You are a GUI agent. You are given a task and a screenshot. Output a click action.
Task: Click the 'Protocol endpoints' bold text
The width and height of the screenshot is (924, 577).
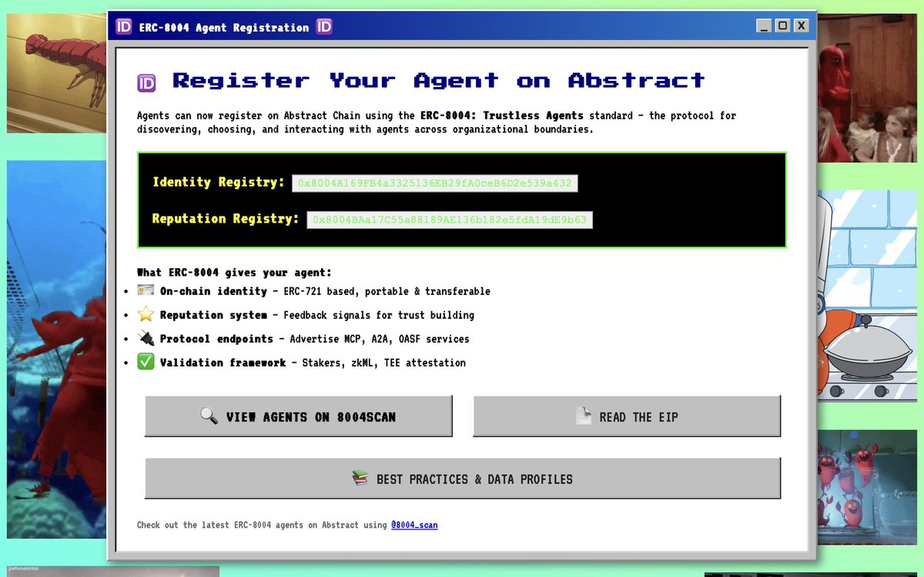pyautogui.click(x=216, y=339)
